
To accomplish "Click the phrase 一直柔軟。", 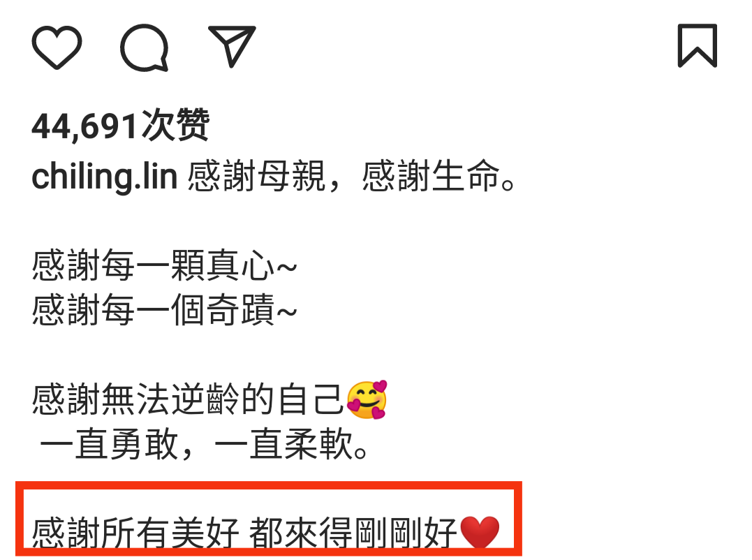I will click(292, 444).
